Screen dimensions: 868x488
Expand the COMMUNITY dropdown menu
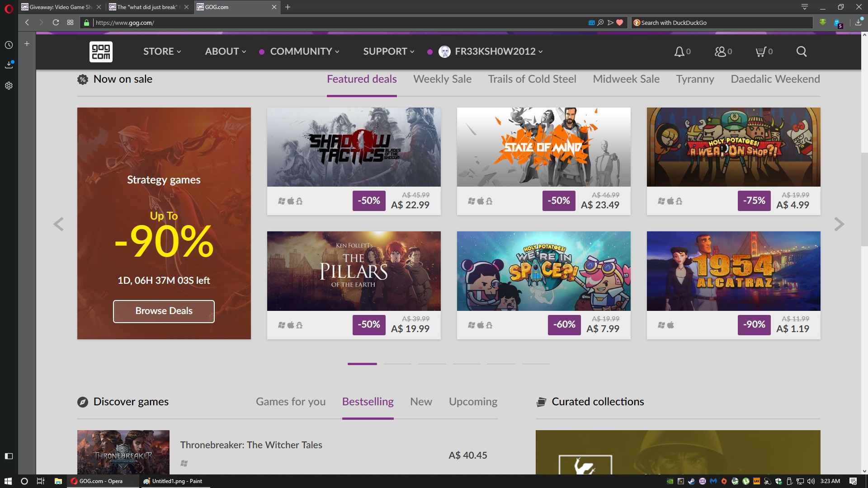point(304,52)
